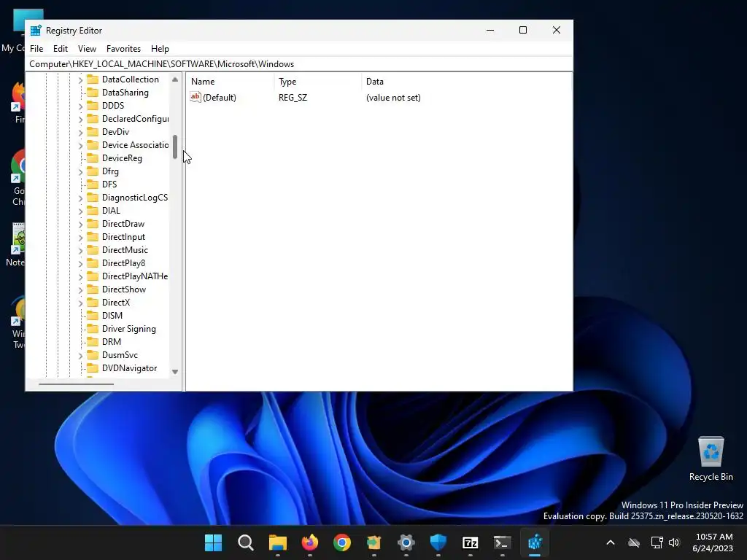The height and width of the screenshot is (560, 747).
Task: Open the Favorites menu
Action: tap(123, 49)
